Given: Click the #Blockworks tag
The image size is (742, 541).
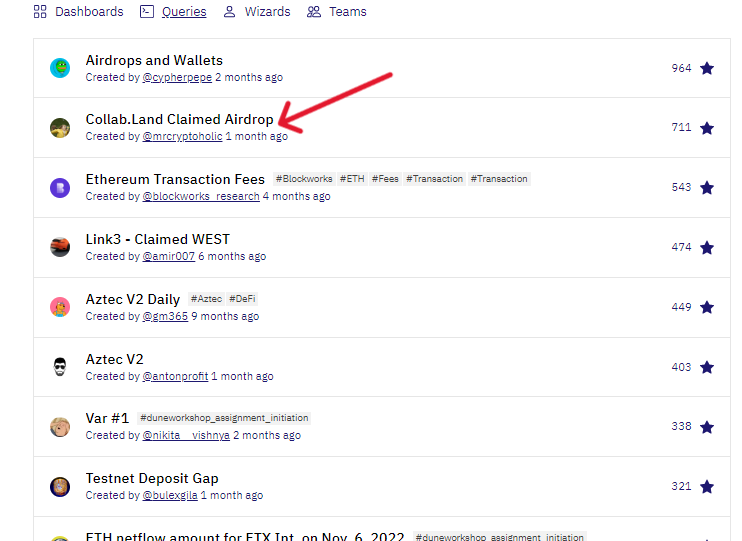Looking at the screenshot, I should [303, 179].
